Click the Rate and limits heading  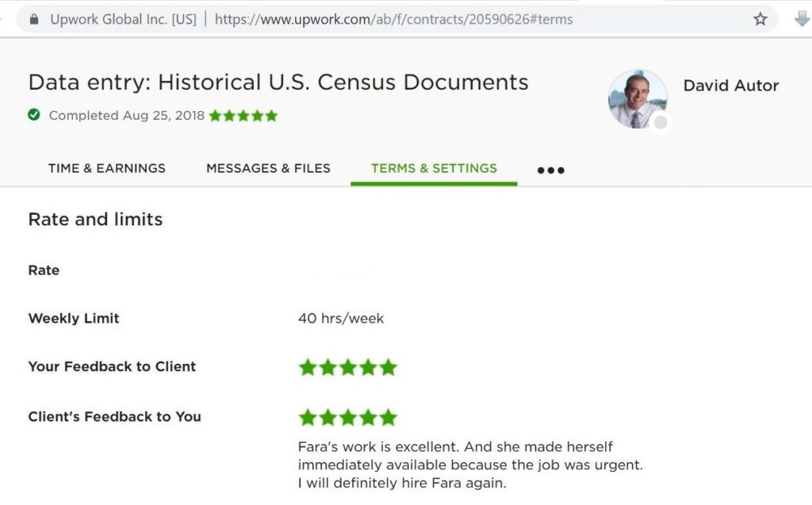(95, 220)
